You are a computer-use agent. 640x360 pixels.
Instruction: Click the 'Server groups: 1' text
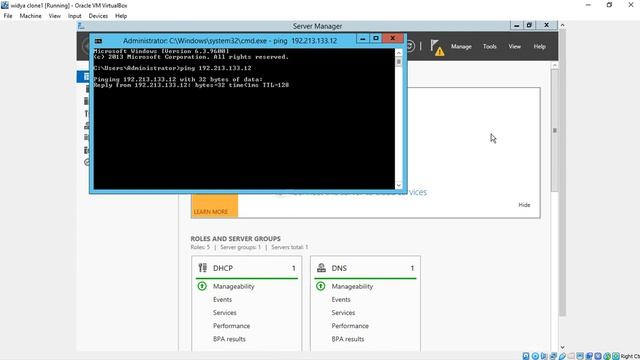240,247
